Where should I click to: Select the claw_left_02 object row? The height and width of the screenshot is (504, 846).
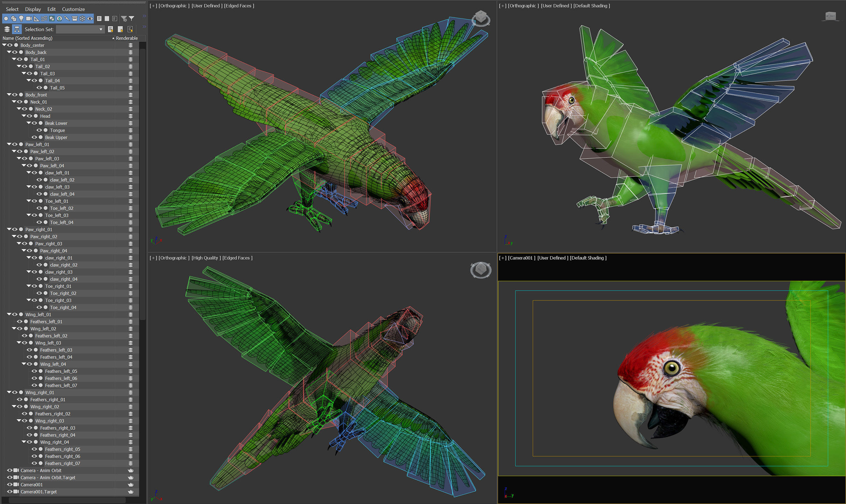click(x=62, y=180)
